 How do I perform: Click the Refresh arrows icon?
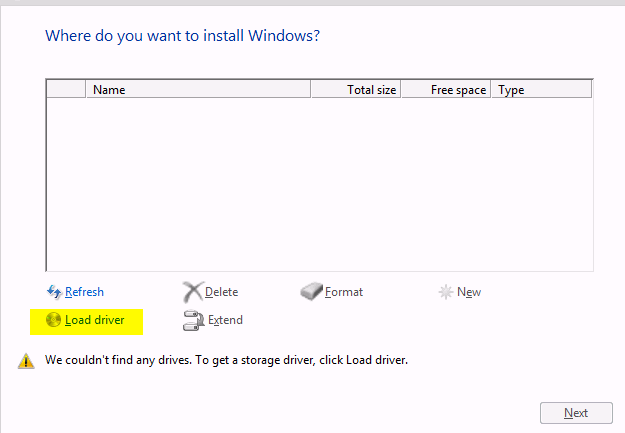coord(54,292)
